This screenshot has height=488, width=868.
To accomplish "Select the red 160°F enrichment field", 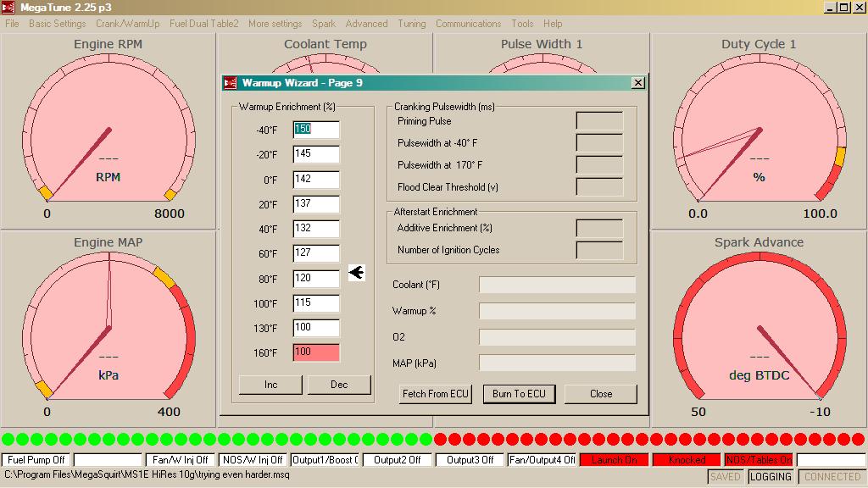I will 316,352.
